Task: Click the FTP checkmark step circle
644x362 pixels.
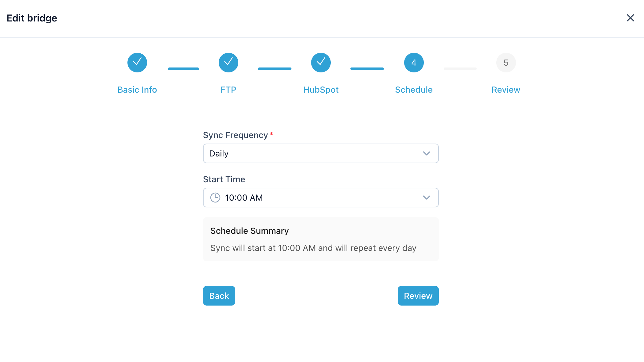Action: pos(228,63)
